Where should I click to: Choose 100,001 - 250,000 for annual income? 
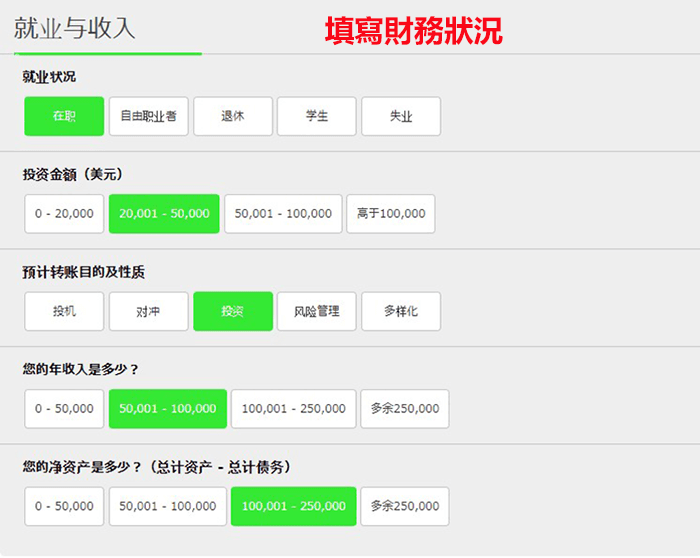pyautogui.click(x=293, y=408)
